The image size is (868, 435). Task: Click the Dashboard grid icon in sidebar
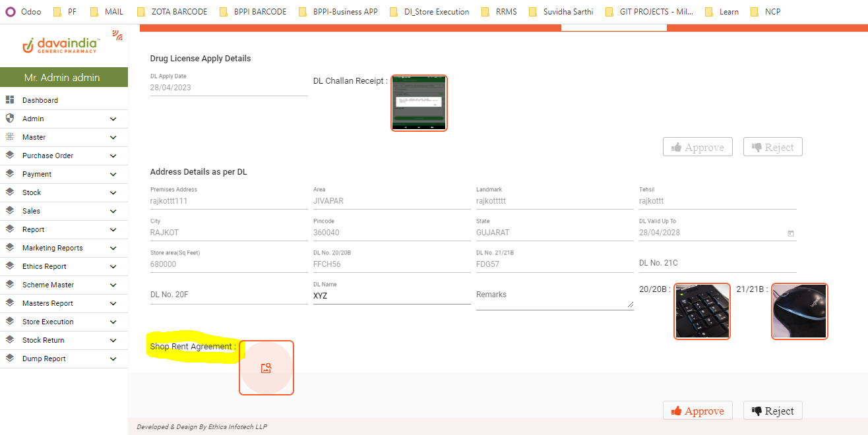tap(10, 100)
